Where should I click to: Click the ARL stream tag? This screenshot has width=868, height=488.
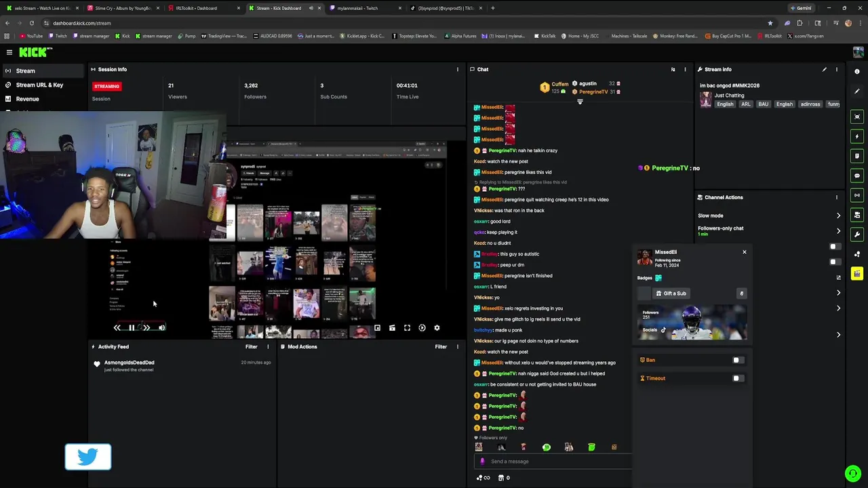[746, 104]
